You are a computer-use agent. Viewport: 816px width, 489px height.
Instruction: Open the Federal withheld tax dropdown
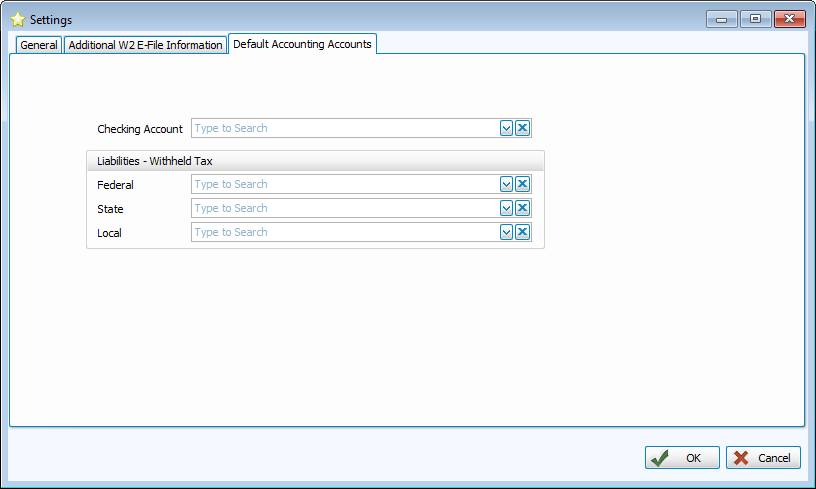coord(506,184)
